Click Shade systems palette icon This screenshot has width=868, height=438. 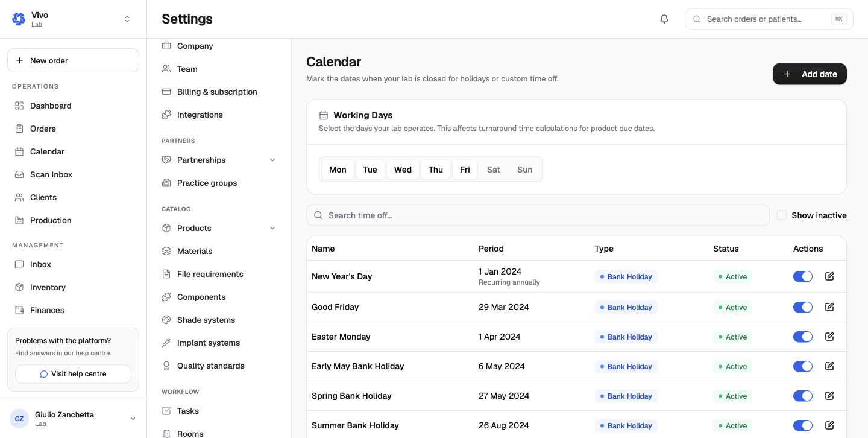click(x=166, y=320)
